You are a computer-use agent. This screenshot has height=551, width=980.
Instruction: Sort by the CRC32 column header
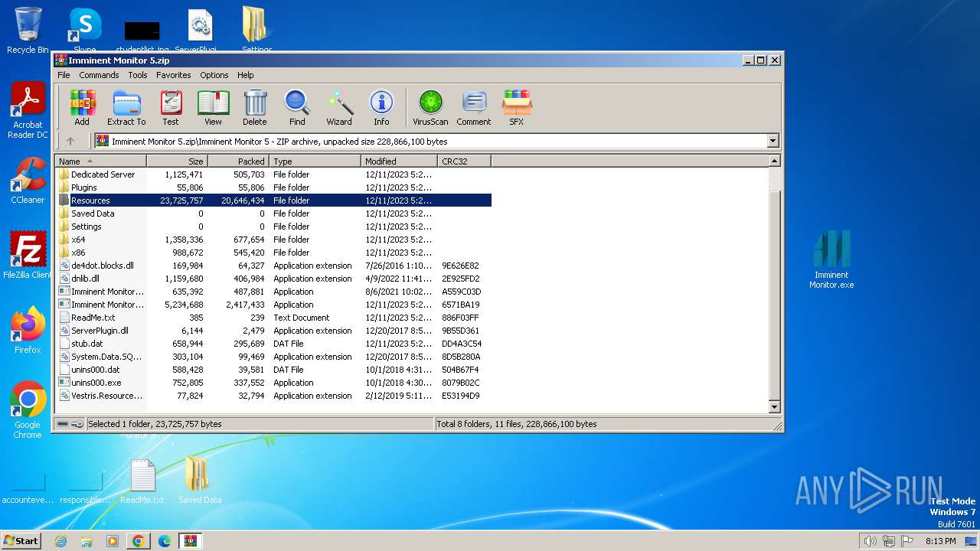pos(464,161)
